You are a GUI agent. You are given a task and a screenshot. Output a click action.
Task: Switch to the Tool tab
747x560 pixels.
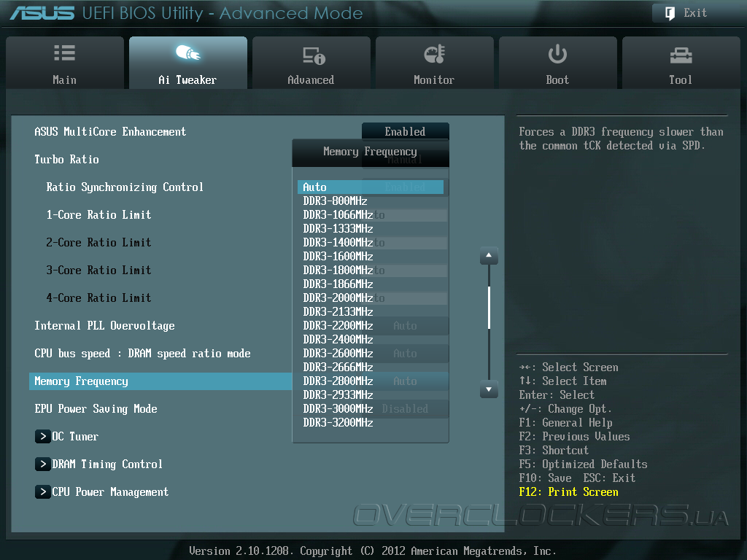pos(681,63)
